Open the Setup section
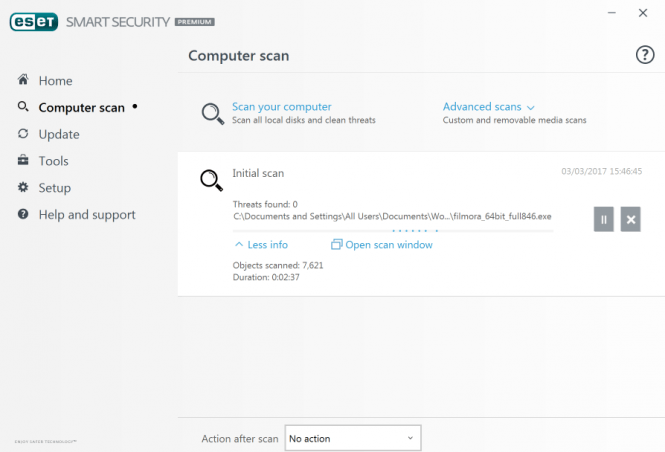 (55, 188)
